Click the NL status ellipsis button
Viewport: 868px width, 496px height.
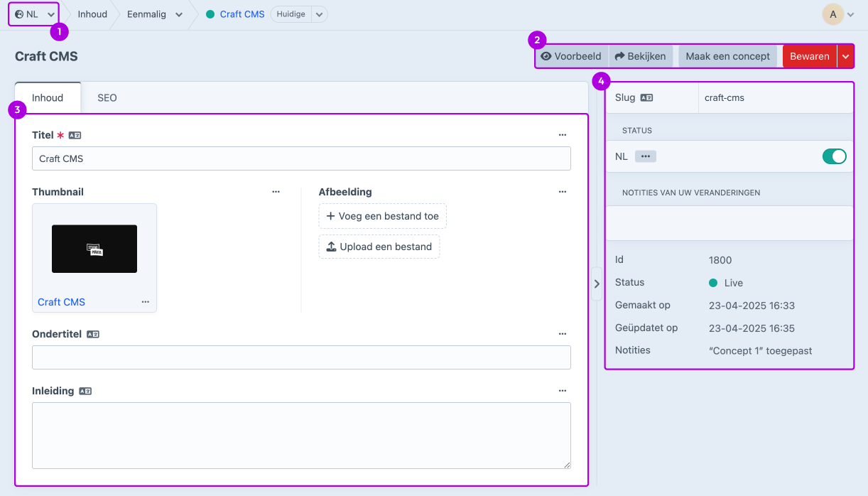(x=646, y=156)
